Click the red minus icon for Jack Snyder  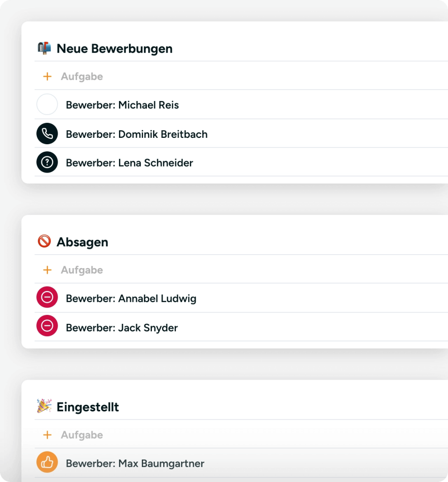[47, 327]
